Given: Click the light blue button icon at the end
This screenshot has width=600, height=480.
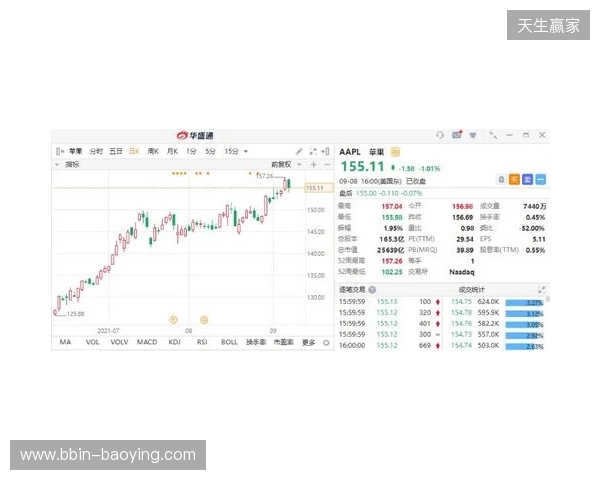Looking at the screenshot, I should pos(540,180).
